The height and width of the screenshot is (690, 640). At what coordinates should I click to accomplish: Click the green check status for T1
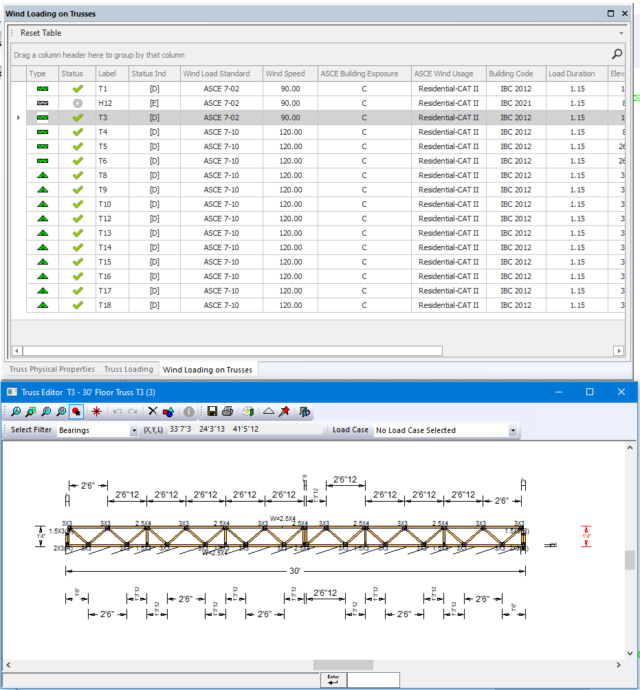coord(77,89)
